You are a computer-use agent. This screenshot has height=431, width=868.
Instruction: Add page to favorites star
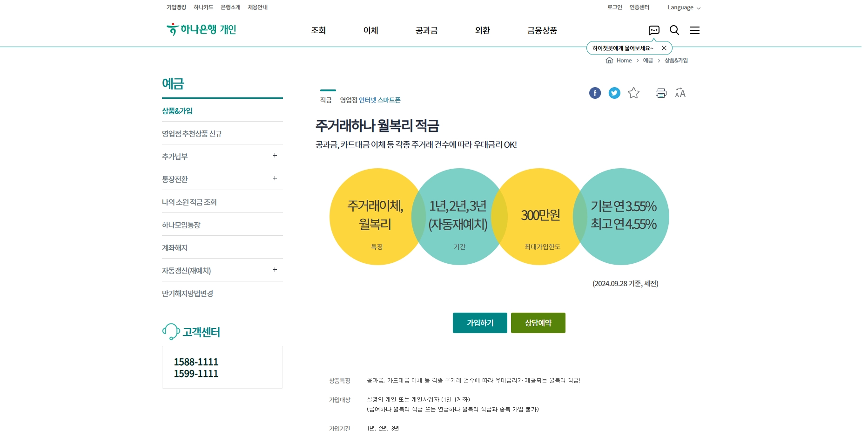633,93
